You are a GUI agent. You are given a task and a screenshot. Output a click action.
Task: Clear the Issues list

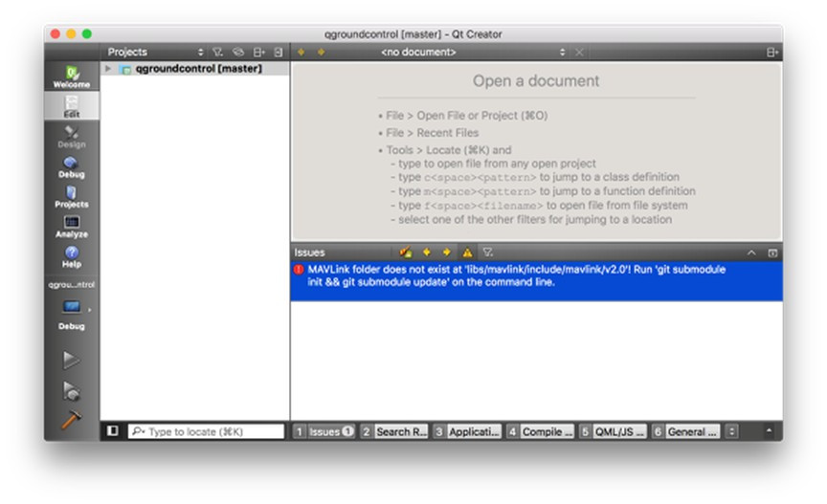(x=405, y=252)
